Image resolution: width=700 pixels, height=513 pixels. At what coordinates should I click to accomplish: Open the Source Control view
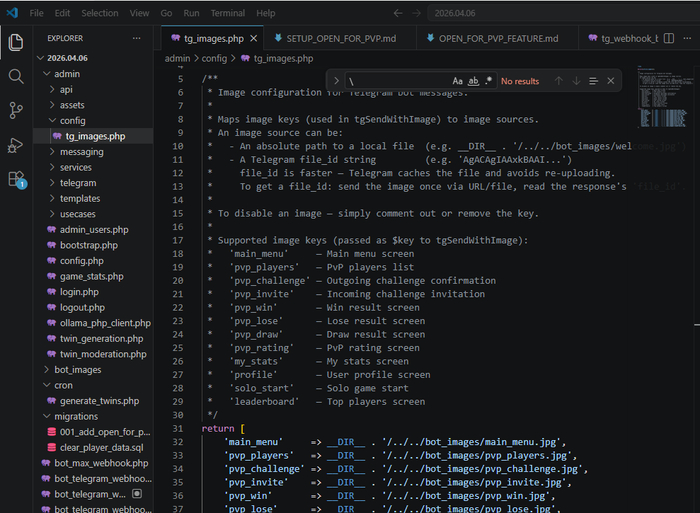pos(15,110)
